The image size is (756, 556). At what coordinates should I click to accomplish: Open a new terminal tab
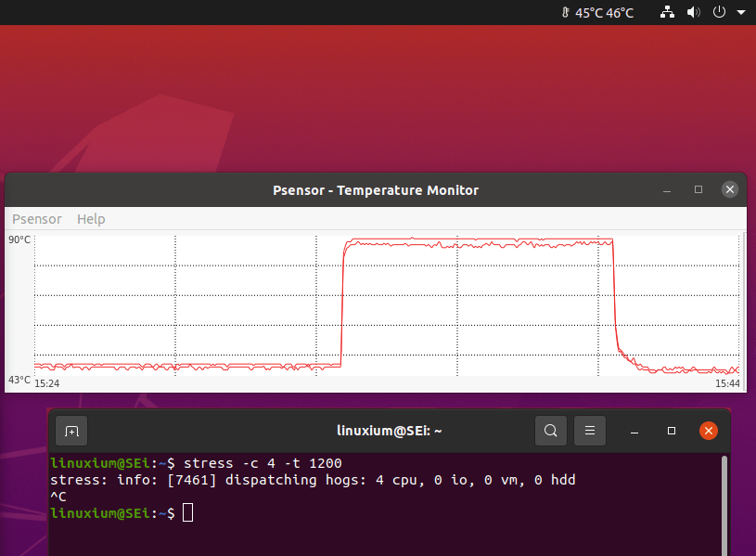point(71,431)
